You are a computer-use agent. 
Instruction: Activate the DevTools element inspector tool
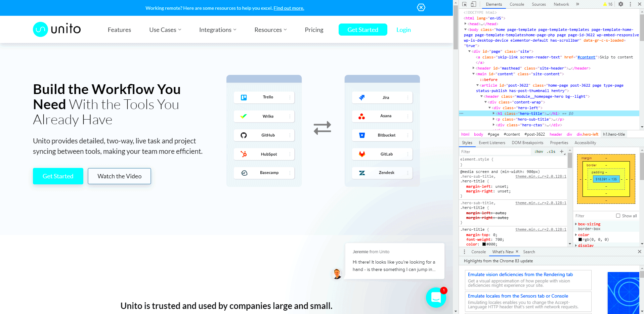(465, 4)
